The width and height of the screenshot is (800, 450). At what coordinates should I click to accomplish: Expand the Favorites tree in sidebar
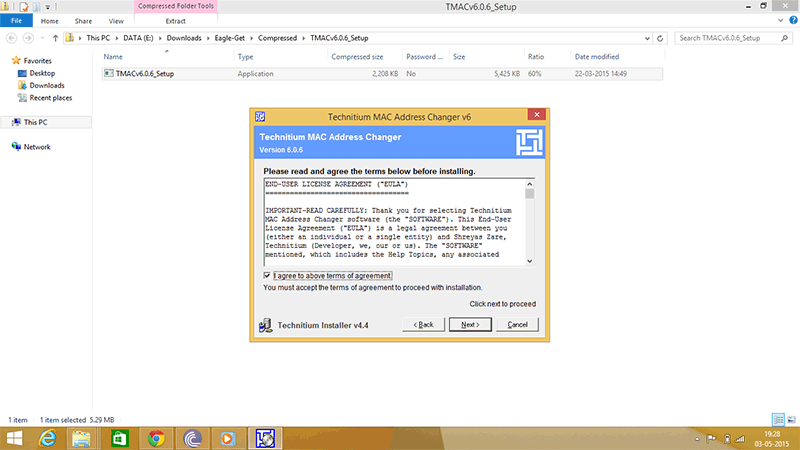pos(5,61)
